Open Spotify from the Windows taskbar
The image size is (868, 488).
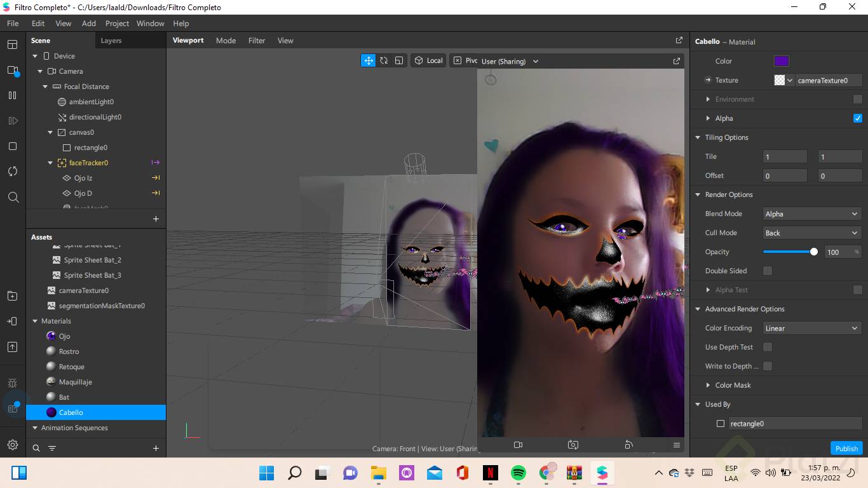pos(518,473)
